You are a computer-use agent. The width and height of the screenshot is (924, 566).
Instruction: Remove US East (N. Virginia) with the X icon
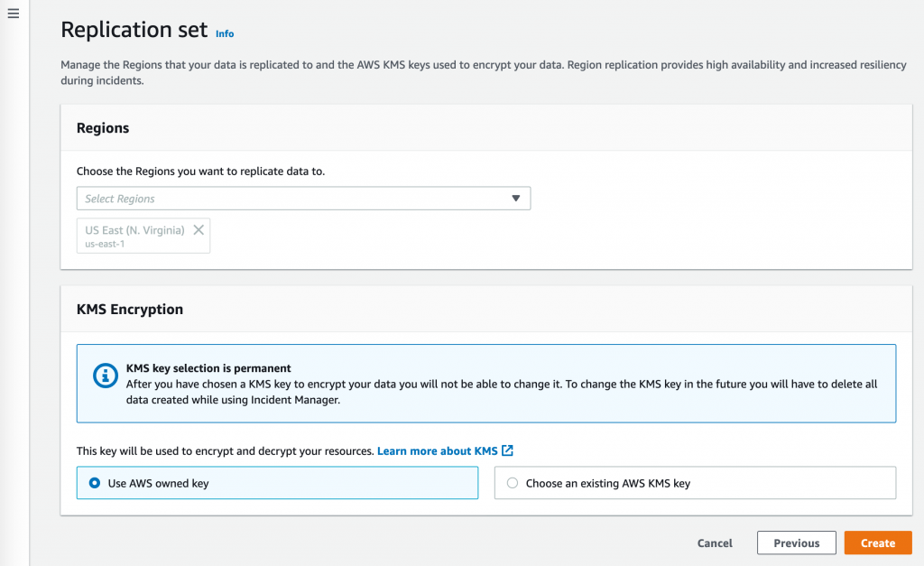(x=199, y=229)
